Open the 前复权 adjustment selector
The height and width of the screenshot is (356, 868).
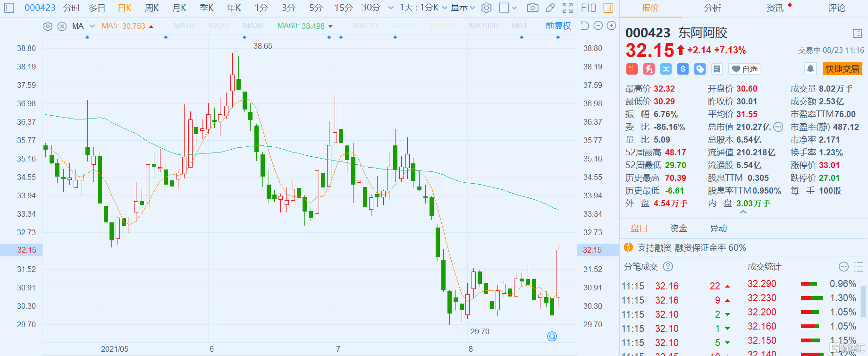pyautogui.click(x=558, y=26)
